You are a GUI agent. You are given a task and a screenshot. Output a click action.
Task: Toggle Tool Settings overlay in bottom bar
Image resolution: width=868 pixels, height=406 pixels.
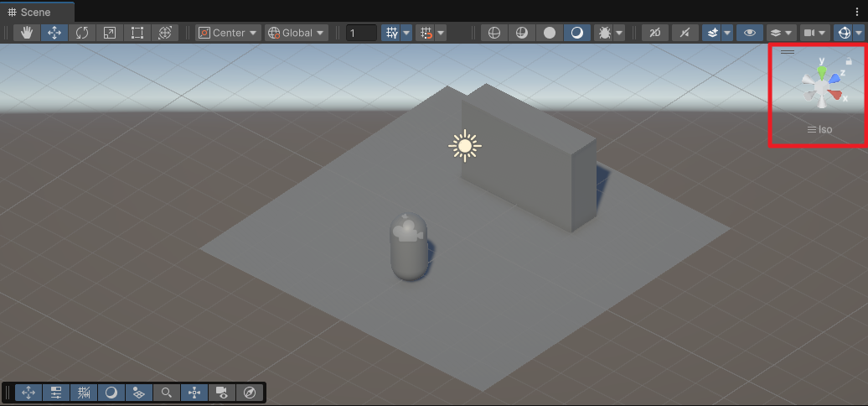tap(56, 393)
